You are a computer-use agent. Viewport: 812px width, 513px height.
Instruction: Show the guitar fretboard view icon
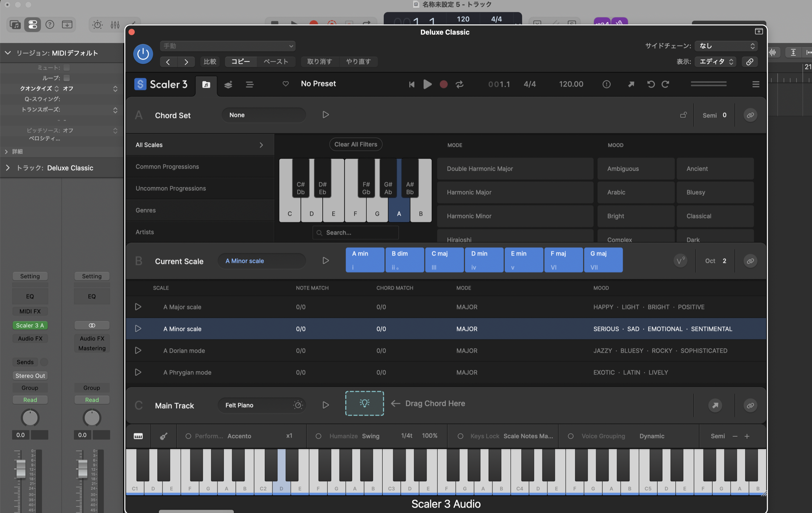[164, 436]
